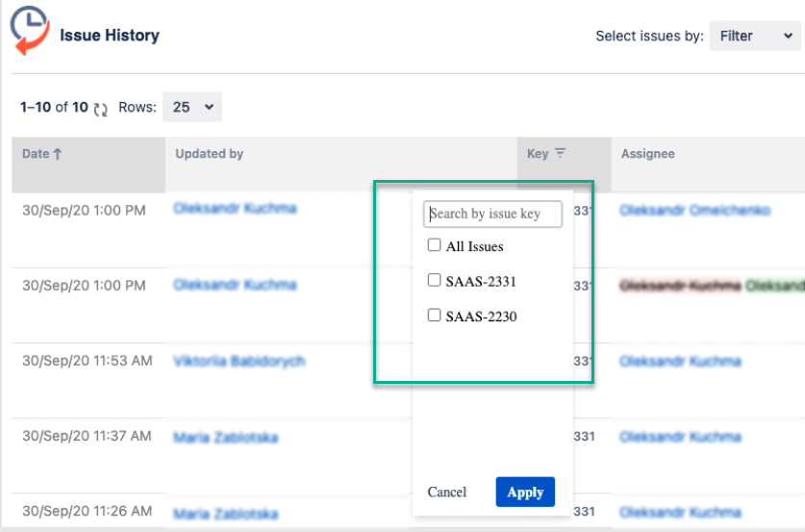Click the refresh icon next to row count

(101, 109)
